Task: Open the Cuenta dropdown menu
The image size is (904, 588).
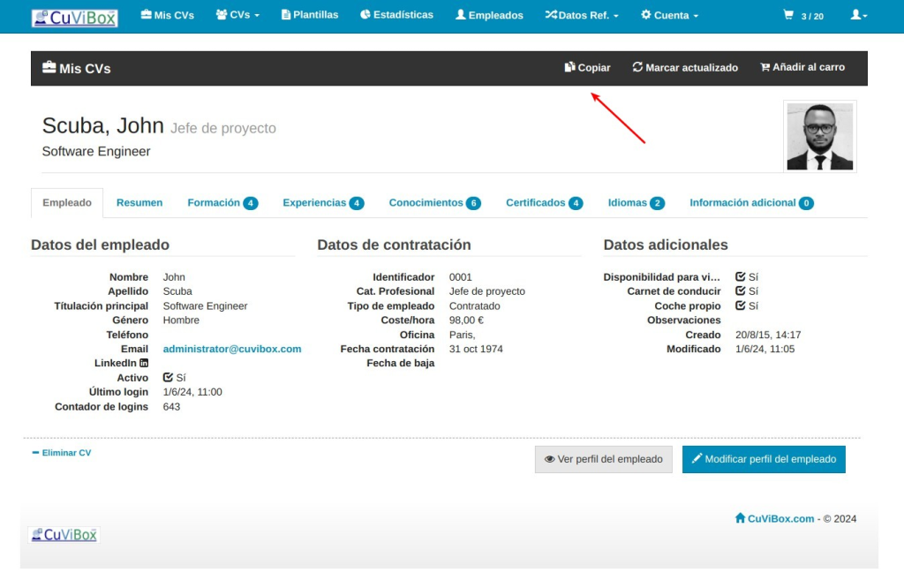Action: [669, 15]
